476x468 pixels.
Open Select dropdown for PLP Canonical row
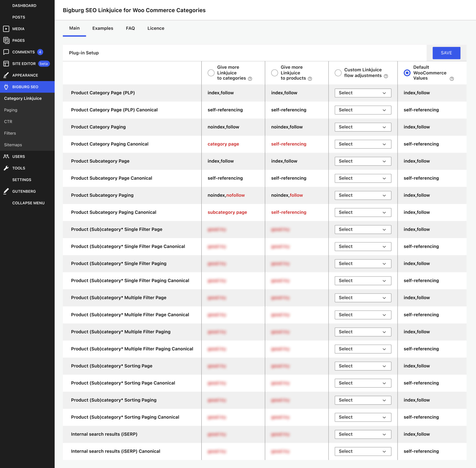363,110
